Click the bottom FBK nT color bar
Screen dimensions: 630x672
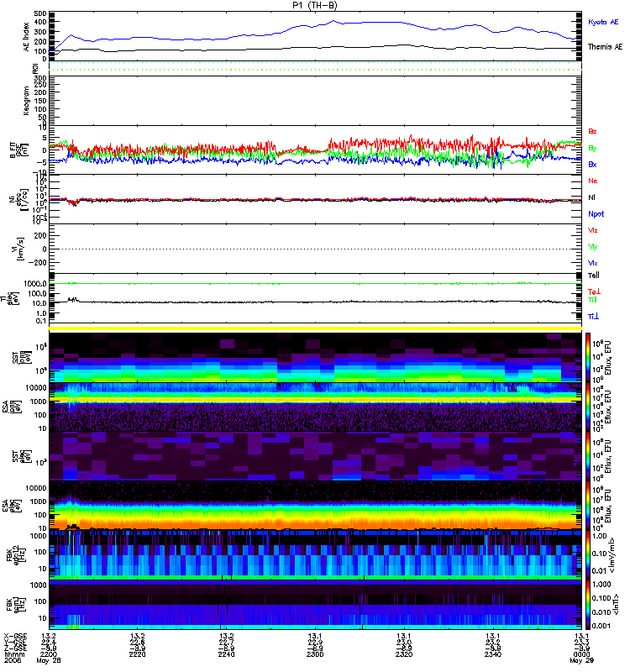[x=589, y=605]
